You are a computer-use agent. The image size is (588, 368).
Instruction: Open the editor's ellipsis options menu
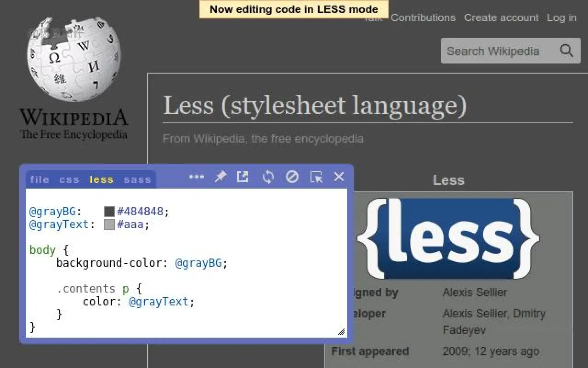(x=197, y=176)
